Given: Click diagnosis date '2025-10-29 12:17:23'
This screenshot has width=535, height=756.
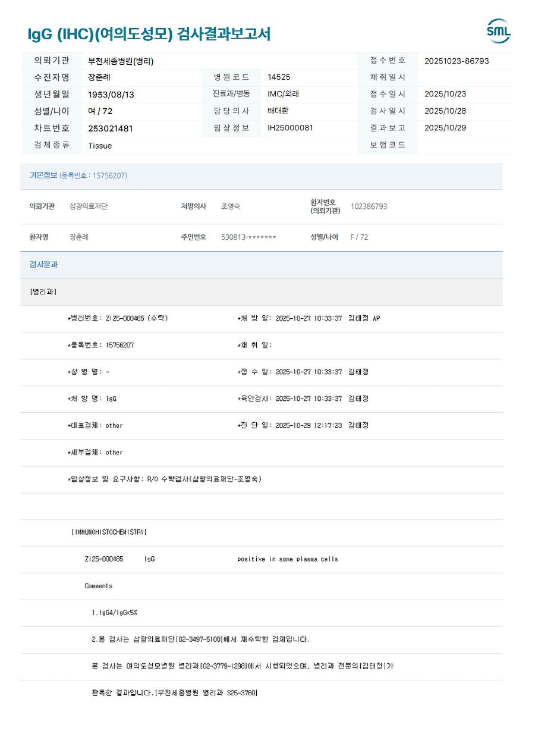Looking at the screenshot, I should click(309, 425).
